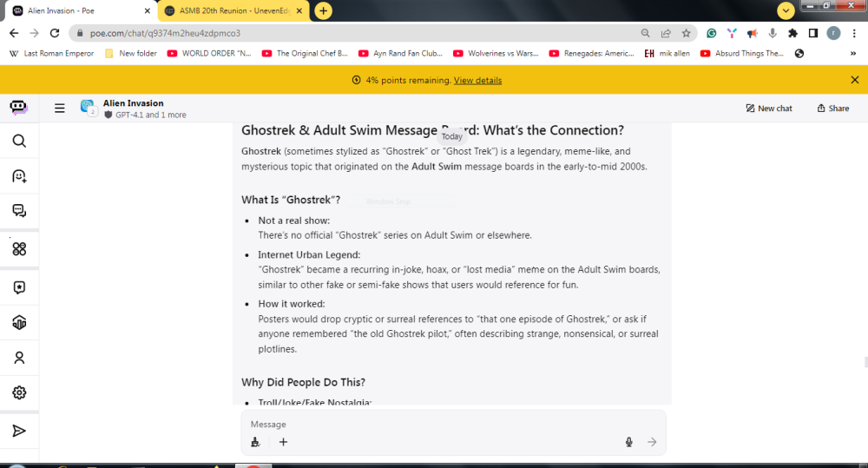Open the bar-chart creator sidebar icon
This screenshot has width=868, height=468.
[19, 322]
